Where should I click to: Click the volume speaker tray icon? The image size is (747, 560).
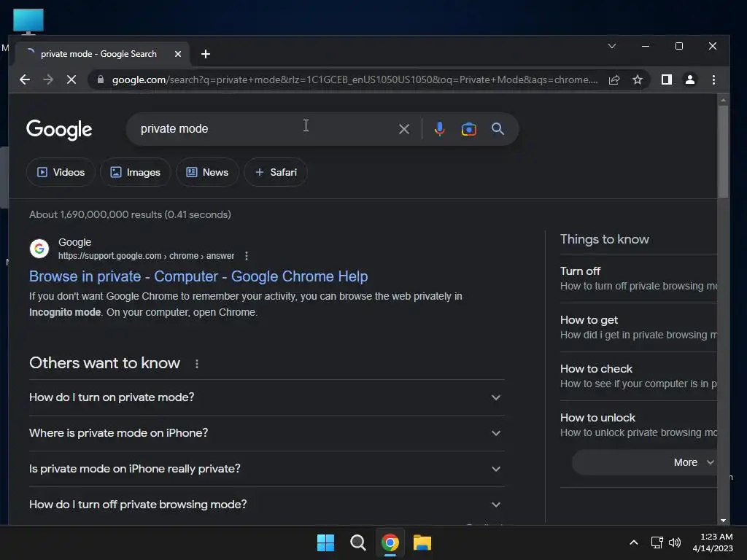pyautogui.click(x=675, y=542)
